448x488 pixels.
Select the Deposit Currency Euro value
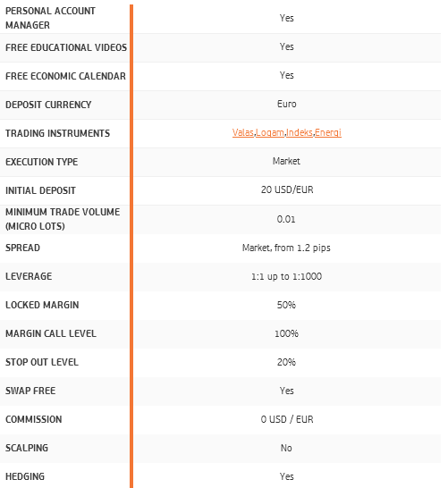[x=287, y=104]
